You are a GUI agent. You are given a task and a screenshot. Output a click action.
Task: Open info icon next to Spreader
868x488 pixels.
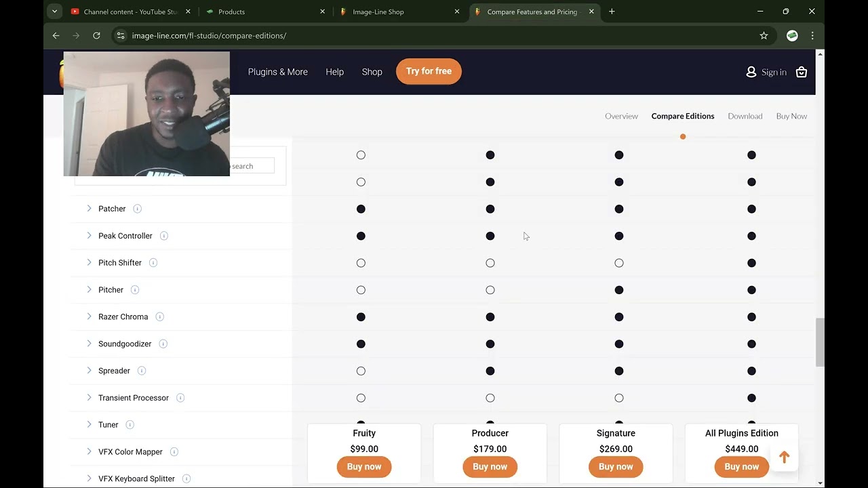pyautogui.click(x=141, y=371)
